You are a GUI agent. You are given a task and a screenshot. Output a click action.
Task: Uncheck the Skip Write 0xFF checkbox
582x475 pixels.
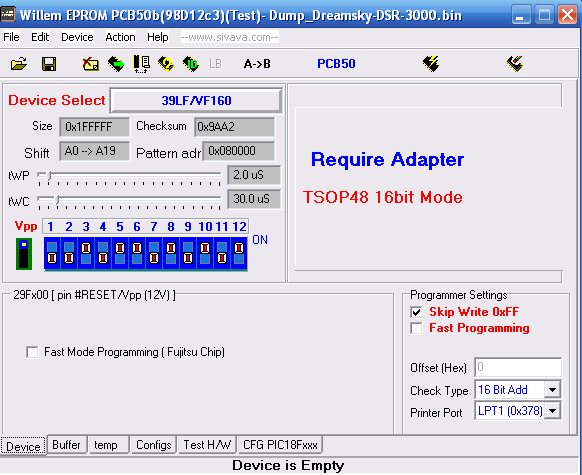[416, 312]
